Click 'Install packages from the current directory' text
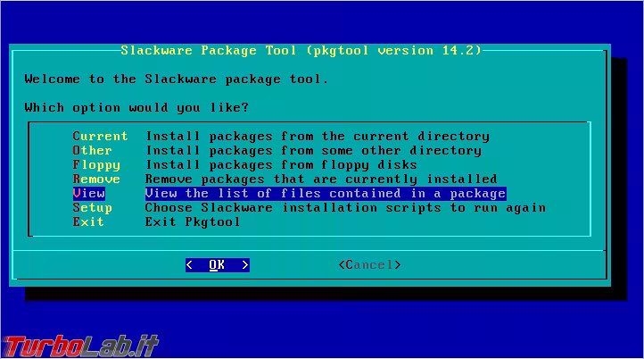Image resolution: width=644 pixels, height=359 pixels. point(318,136)
